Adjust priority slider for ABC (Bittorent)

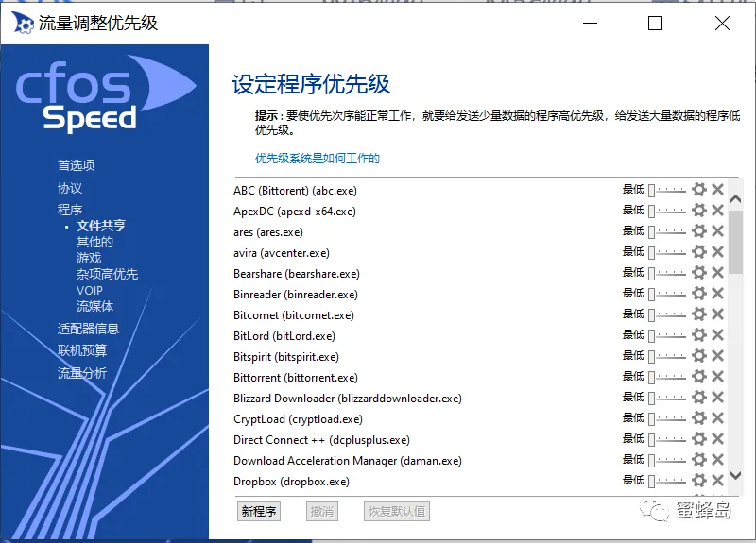pyautogui.click(x=667, y=191)
